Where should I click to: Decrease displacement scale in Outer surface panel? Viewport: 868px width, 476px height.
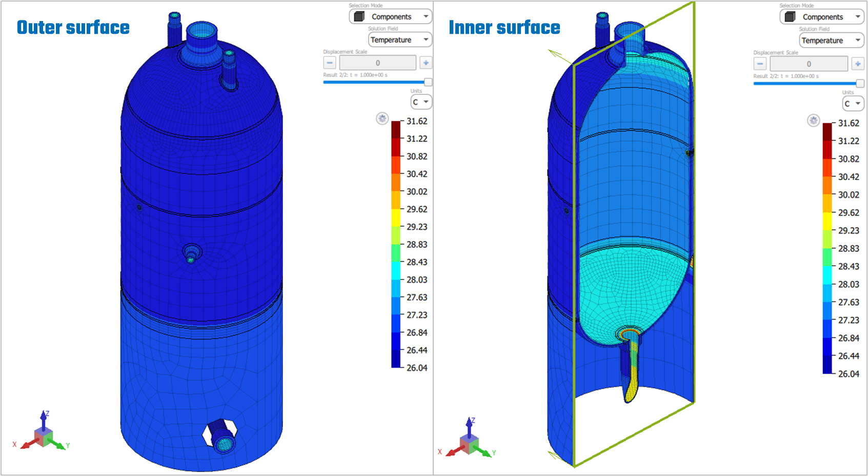click(330, 63)
